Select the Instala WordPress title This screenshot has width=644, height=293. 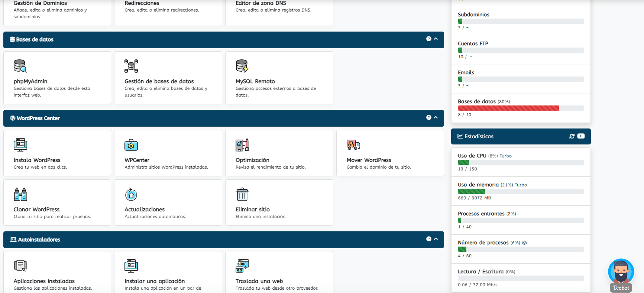(x=37, y=160)
